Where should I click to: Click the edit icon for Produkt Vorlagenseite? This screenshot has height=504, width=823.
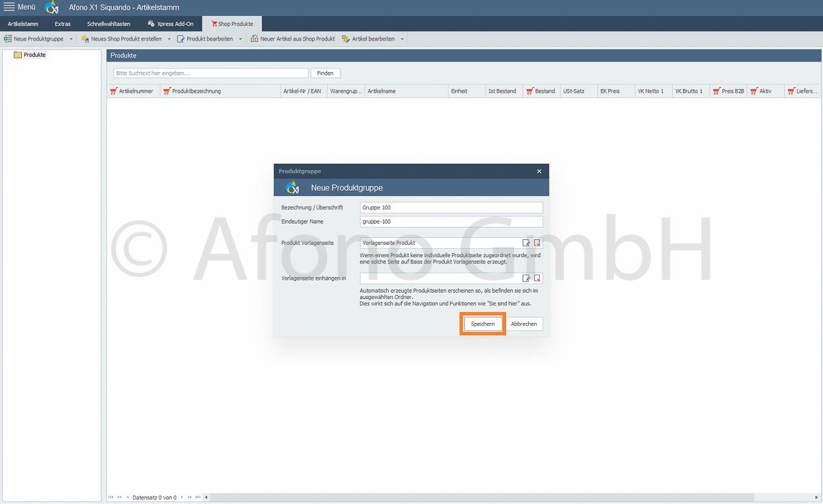[526, 243]
